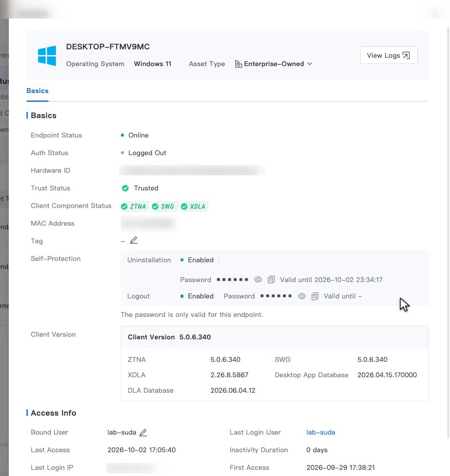
Task: Select the hostname DESKTOP-FTMV9MC
Action: 108,47
